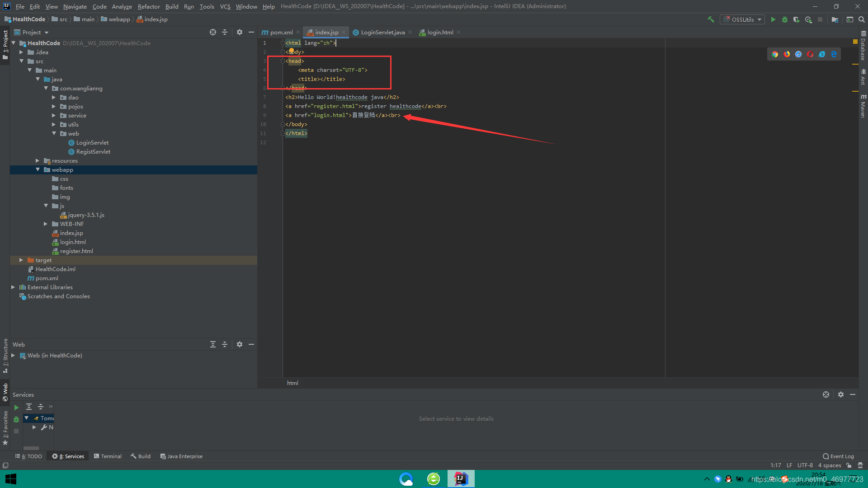The image size is (868, 488).
Task: Click IntelliJ IDEA taskbar icon
Action: coord(461,479)
